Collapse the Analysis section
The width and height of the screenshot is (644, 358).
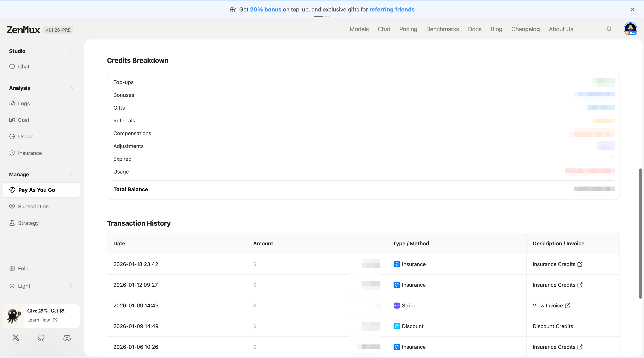[x=71, y=88]
